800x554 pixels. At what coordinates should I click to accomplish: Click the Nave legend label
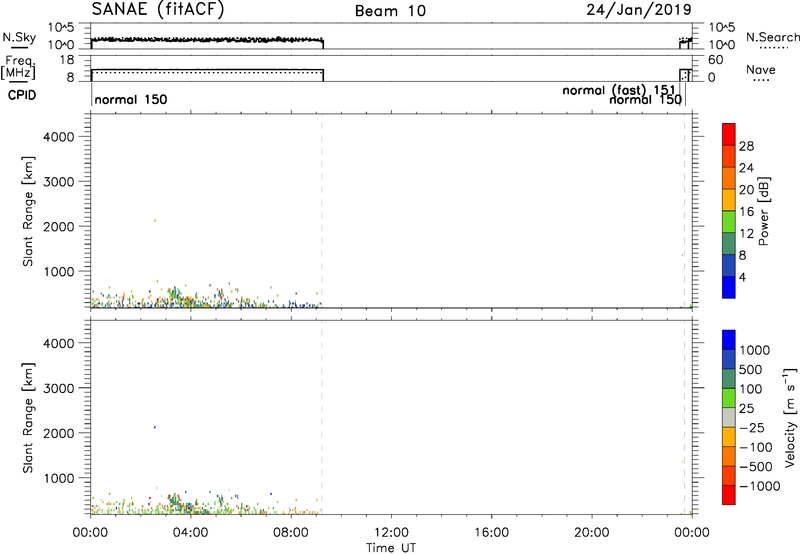[761, 69]
